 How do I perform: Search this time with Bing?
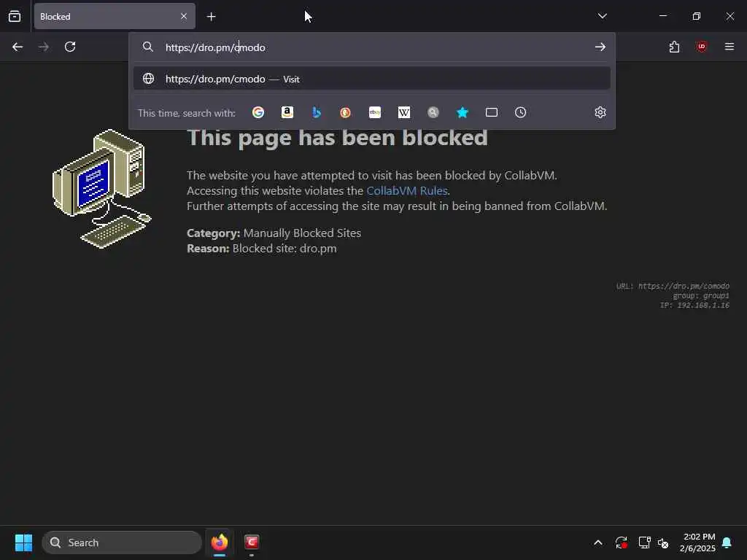pos(317,112)
